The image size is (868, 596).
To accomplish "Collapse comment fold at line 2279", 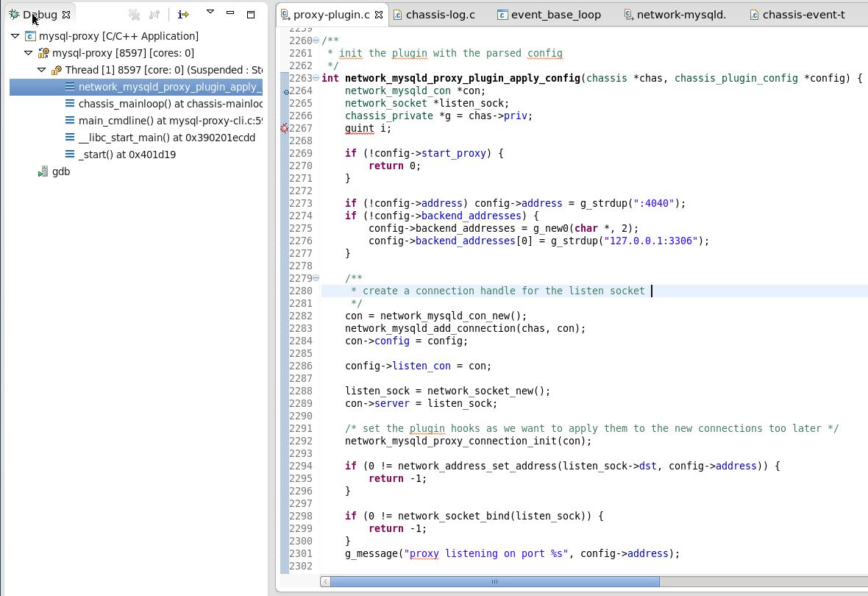I will coord(316,278).
